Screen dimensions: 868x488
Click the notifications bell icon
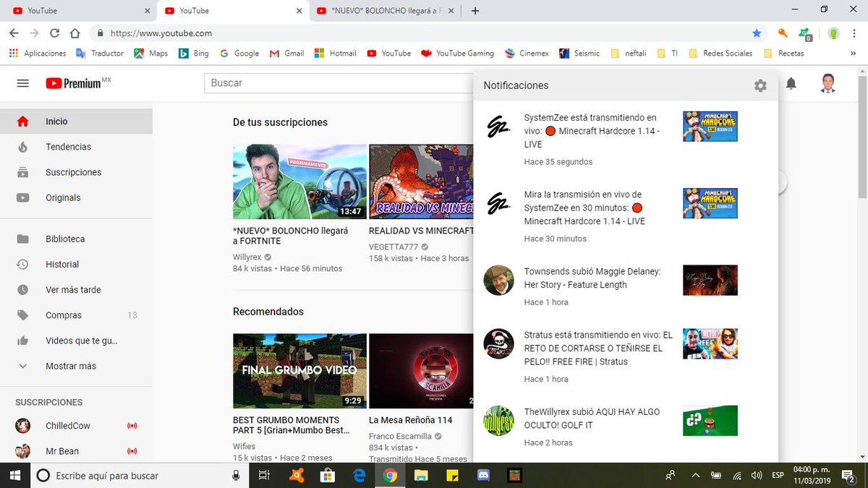click(791, 84)
